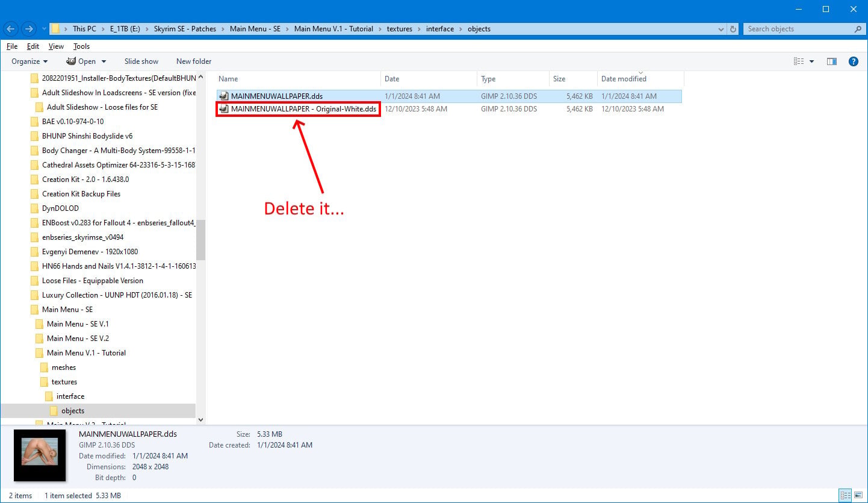Open the Edit menu
Image resolution: width=868 pixels, height=503 pixels.
[33, 46]
